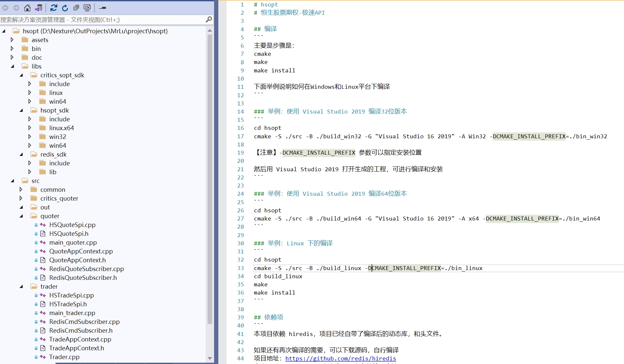Expand the critics_quoter folder
This screenshot has width=624, height=364.
(x=21, y=198)
